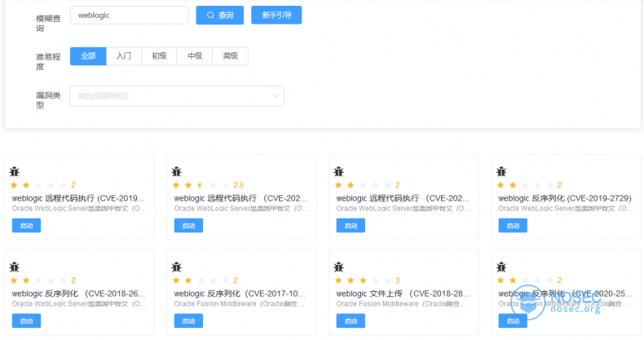The image size is (644, 340).
Task: Select 入门 difficulty filter
Action: 124,55
